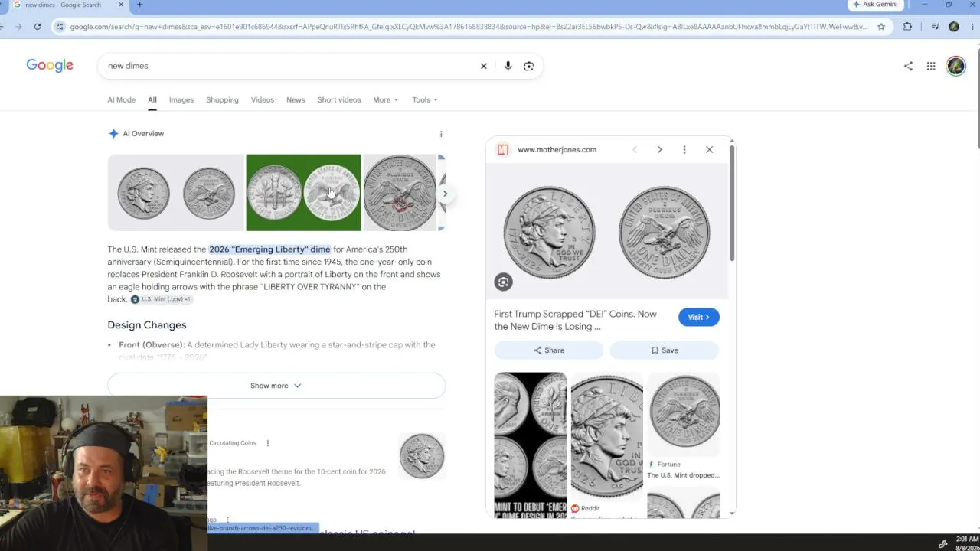Open the Tools dropdown

(424, 99)
